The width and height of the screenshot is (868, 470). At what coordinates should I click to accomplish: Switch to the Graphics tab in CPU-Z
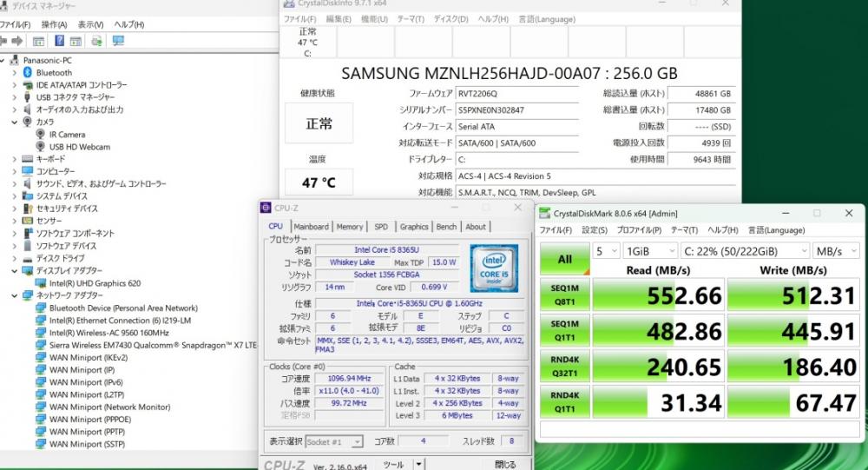point(414,227)
